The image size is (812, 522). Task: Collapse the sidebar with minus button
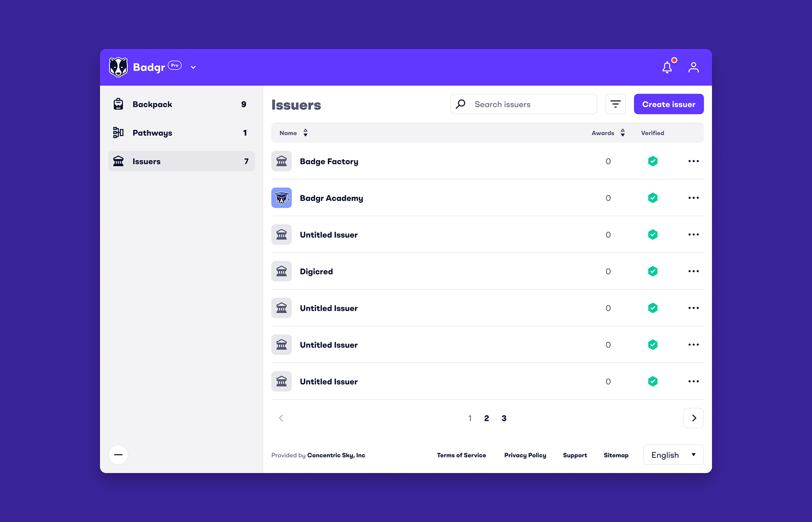coord(118,455)
